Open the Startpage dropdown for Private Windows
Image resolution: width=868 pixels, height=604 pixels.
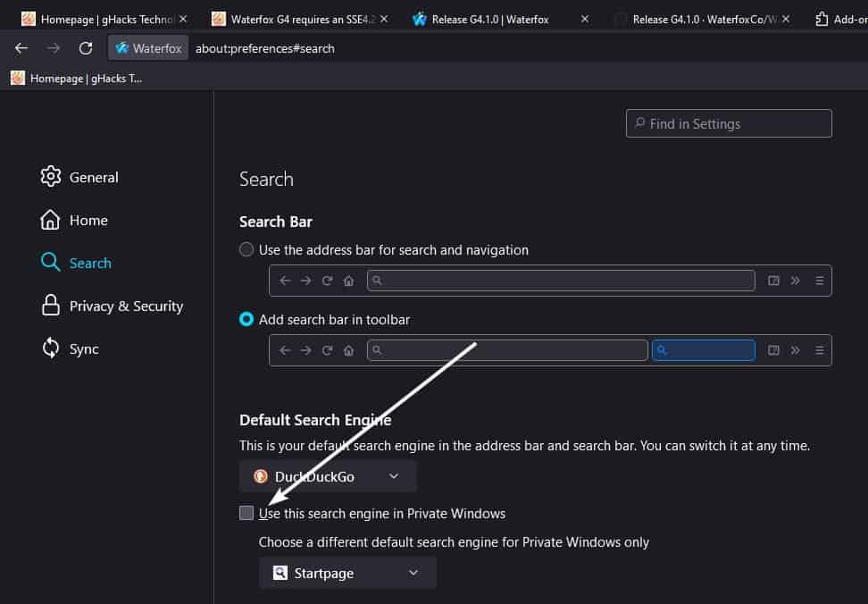point(347,573)
